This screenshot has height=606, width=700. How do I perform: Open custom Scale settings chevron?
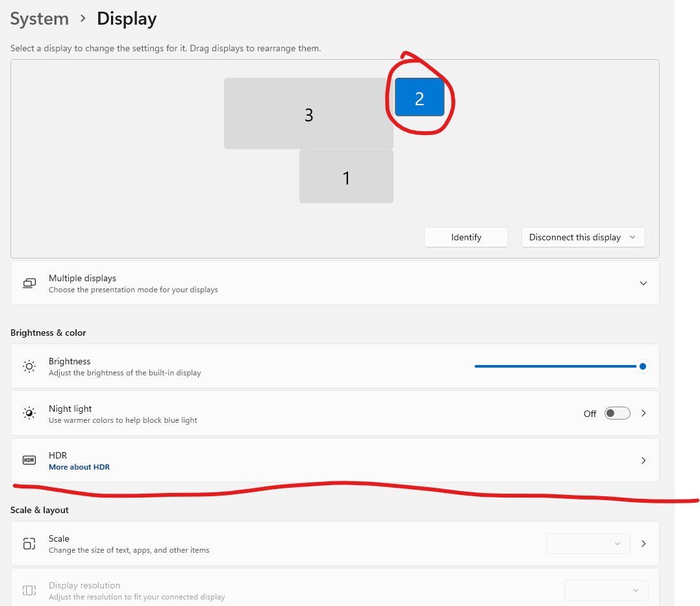(x=644, y=544)
